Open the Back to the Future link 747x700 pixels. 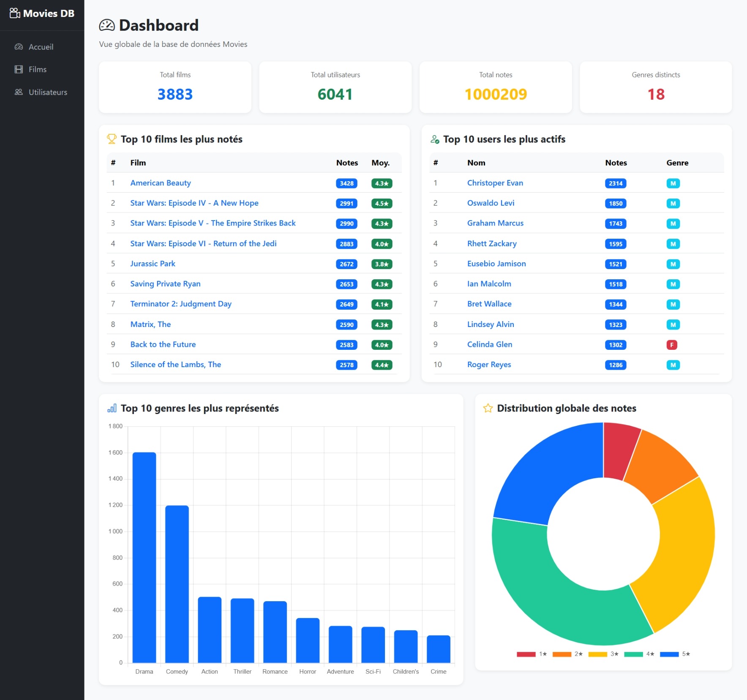click(x=163, y=344)
